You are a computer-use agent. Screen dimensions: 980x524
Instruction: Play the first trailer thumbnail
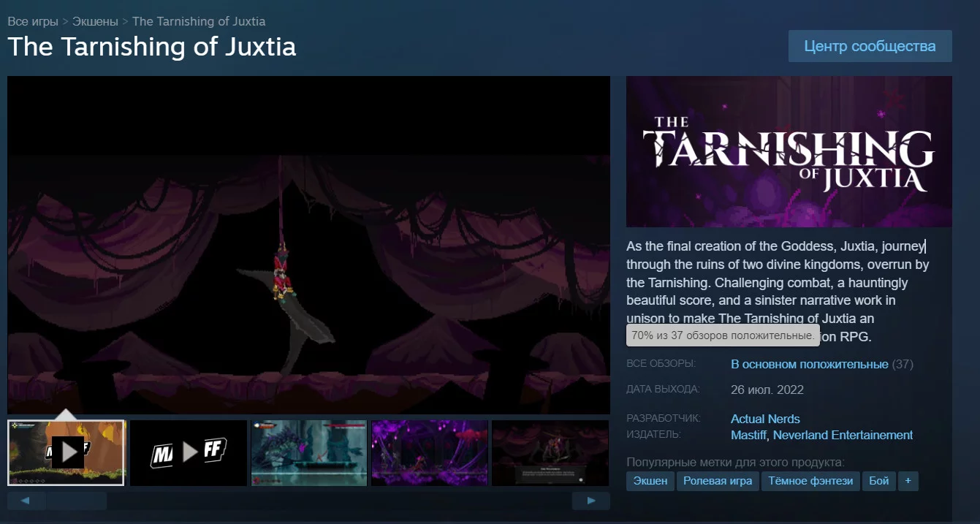click(66, 452)
